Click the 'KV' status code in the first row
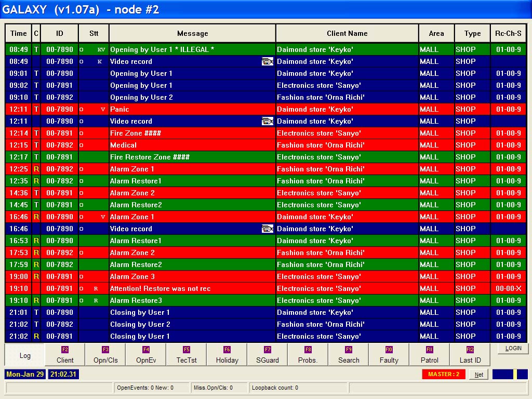Viewport: 532px width, 399px height. tap(101, 49)
